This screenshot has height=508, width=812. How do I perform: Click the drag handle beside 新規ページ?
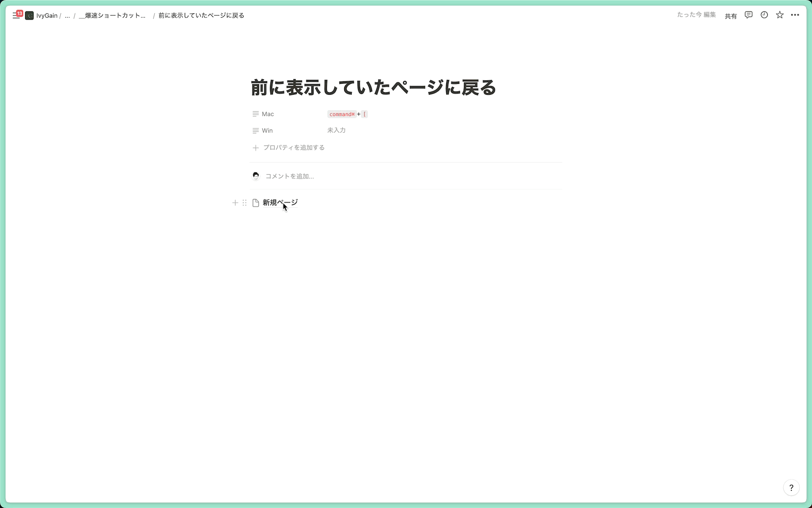[244, 203]
